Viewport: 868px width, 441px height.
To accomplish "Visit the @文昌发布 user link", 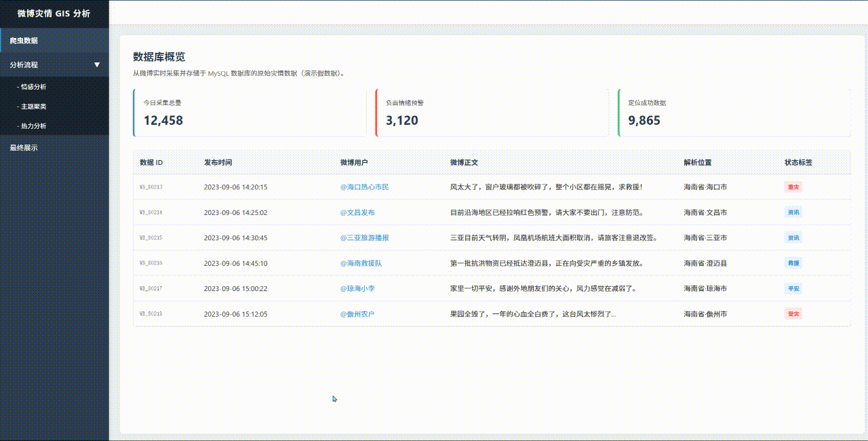I will pyautogui.click(x=357, y=213).
